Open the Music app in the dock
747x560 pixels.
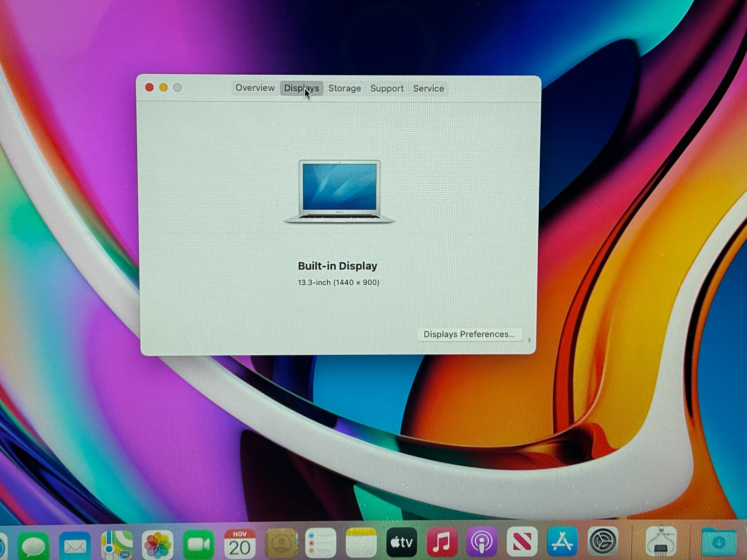(x=442, y=542)
